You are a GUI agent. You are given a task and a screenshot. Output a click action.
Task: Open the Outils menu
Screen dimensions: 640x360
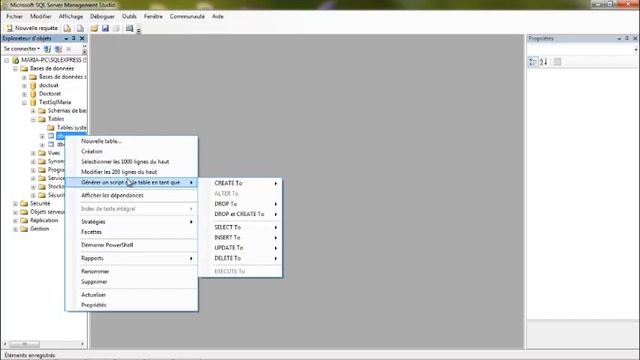129,16
